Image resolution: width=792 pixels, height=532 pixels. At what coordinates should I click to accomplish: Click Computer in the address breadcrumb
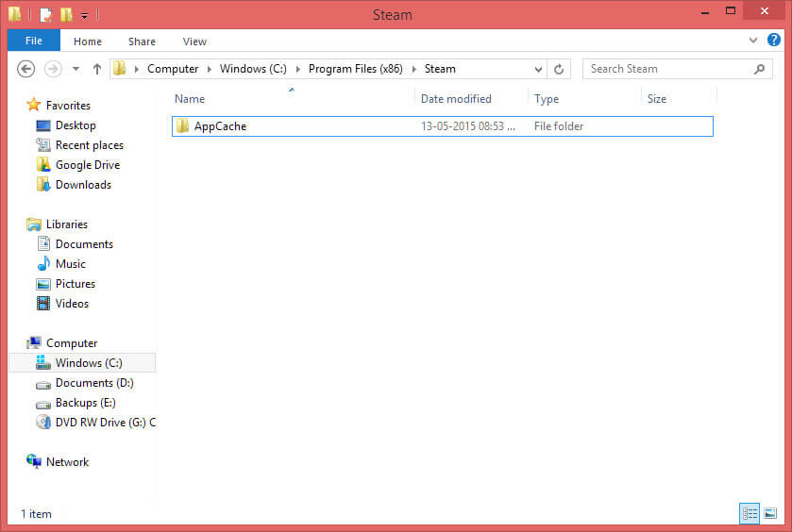pyautogui.click(x=173, y=69)
